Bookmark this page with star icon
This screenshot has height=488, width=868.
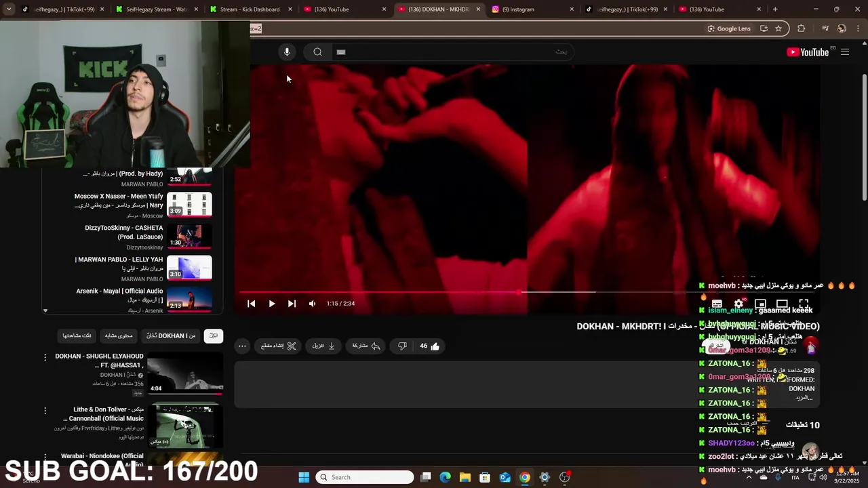[778, 28]
